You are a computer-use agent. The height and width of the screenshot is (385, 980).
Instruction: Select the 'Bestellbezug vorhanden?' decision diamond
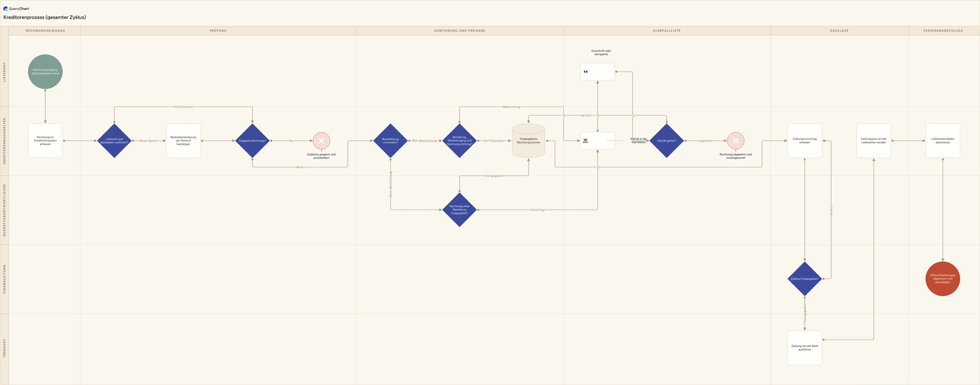click(390, 141)
